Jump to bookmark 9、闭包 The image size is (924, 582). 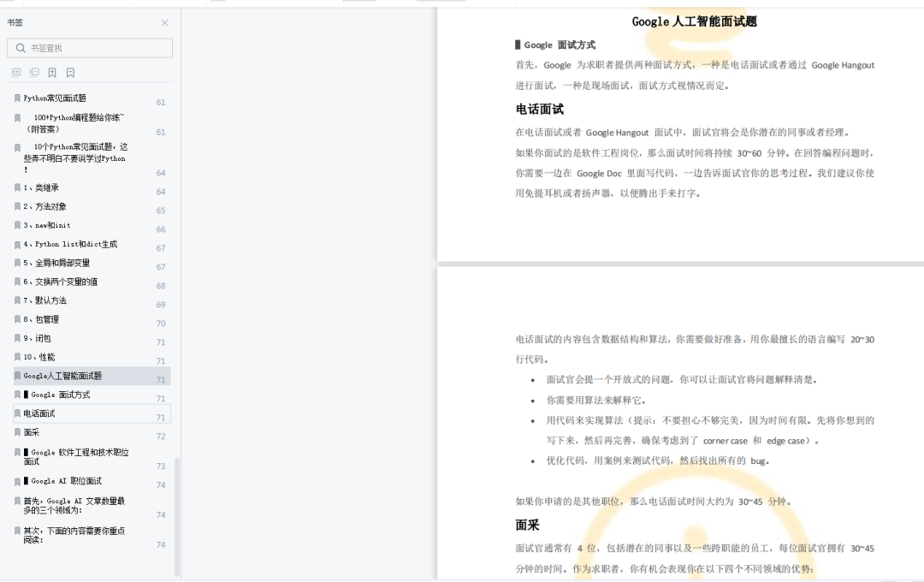tap(37, 338)
